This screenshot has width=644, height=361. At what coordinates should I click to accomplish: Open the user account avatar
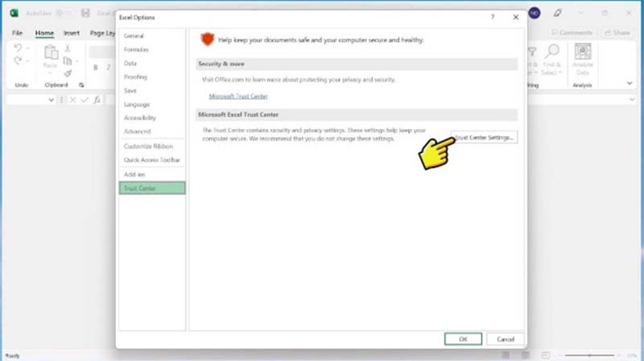pos(534,13)
